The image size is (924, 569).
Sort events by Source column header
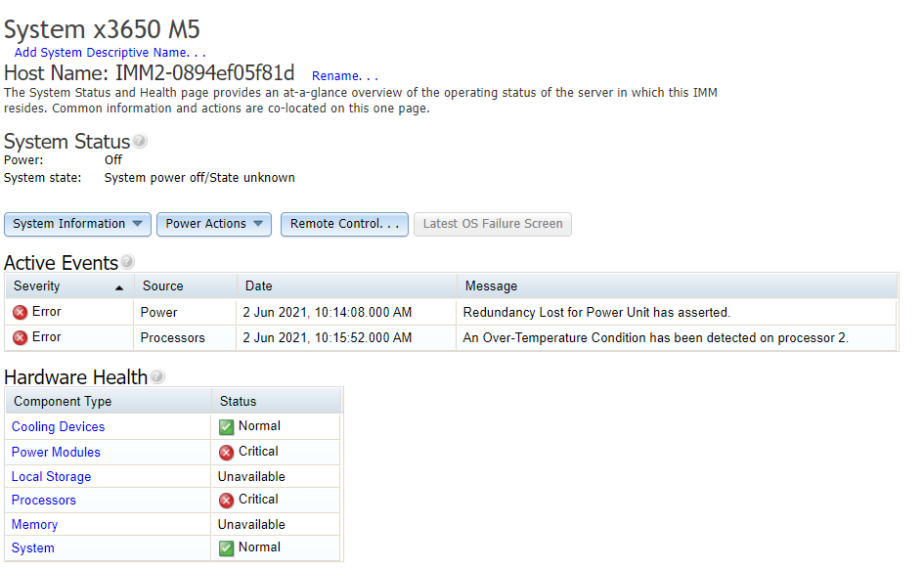click(x=186, y=286)
